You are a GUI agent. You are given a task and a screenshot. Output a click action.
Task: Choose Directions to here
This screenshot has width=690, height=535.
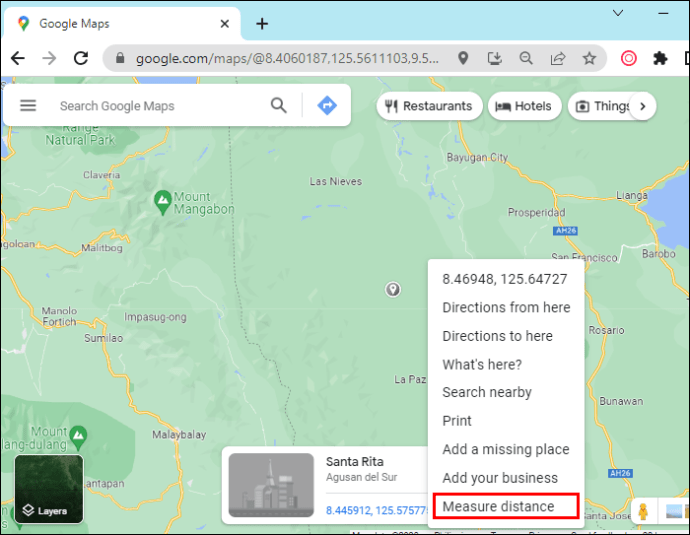506,336
